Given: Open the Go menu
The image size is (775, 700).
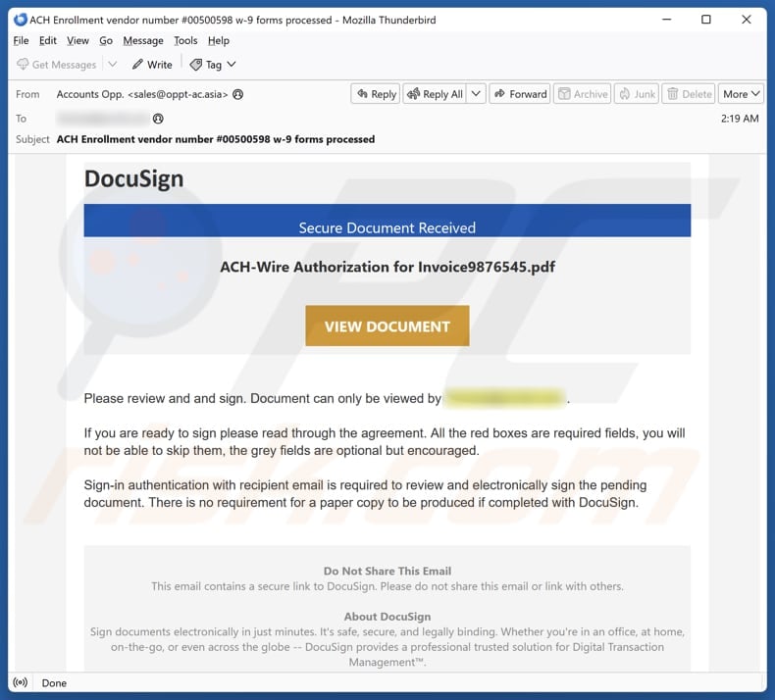Looking at the screenshot, I should pos(106,40).
